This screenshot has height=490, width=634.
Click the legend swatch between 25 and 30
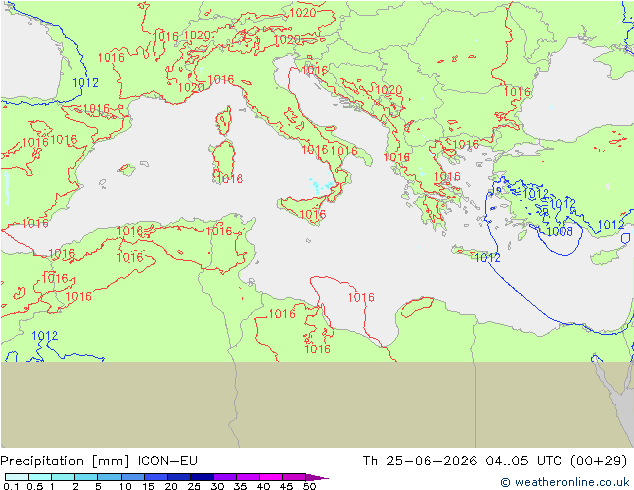(202, 477)
